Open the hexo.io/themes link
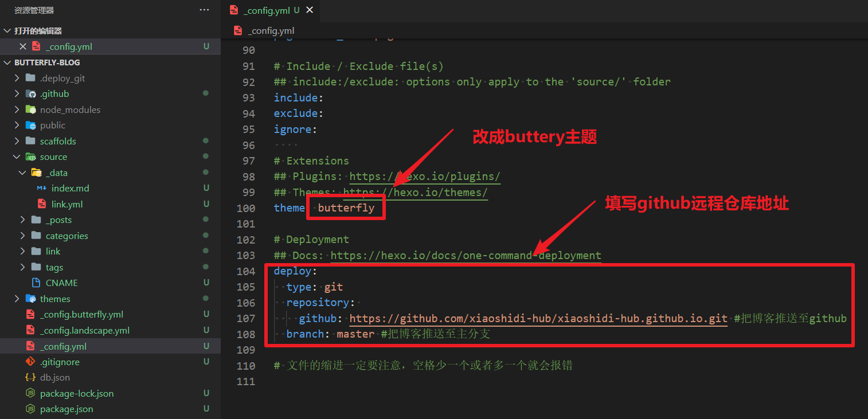Screen dimensions: 868x419 tap(415, 192)
